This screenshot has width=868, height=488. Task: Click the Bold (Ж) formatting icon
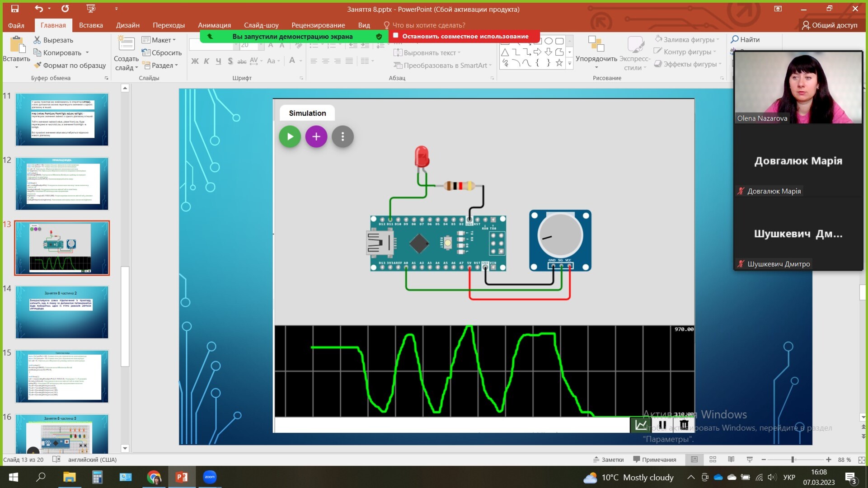click(x=195, y=61)
